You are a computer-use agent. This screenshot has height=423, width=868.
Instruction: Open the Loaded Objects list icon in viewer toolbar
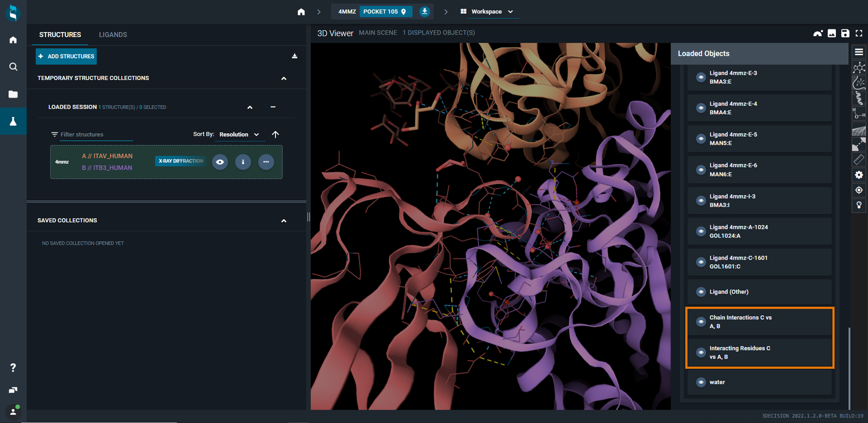(x=858, y=52)
